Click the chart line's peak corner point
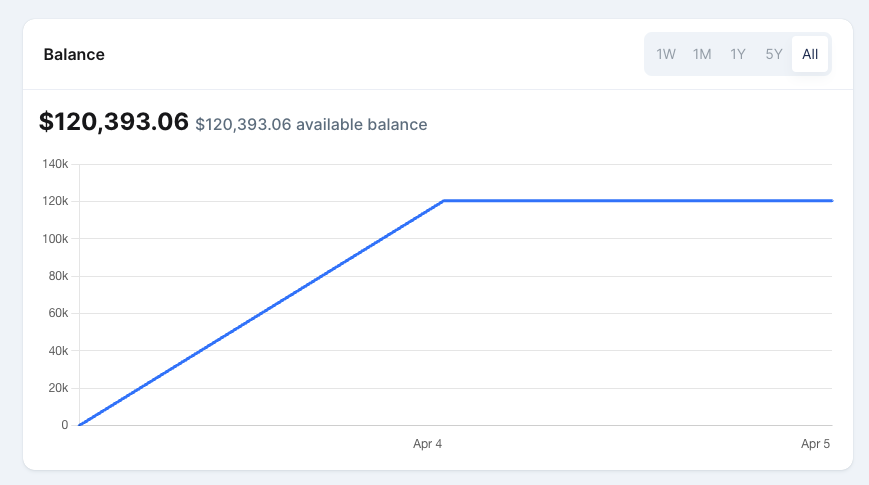 pyautogui.click(x=444, y=201)
